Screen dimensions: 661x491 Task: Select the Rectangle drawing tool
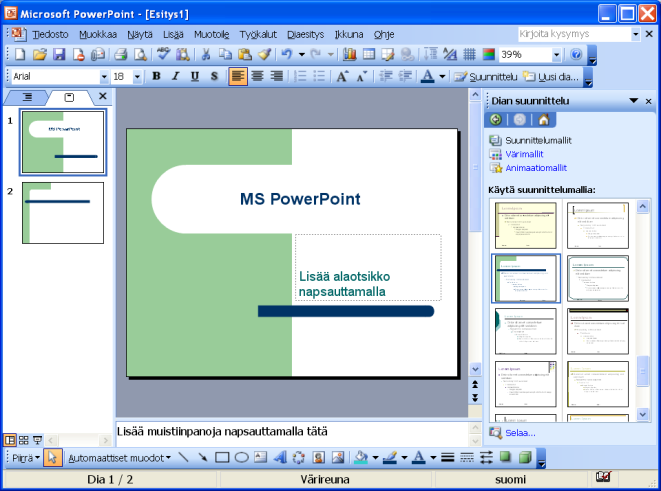click(x=222, y=457)
